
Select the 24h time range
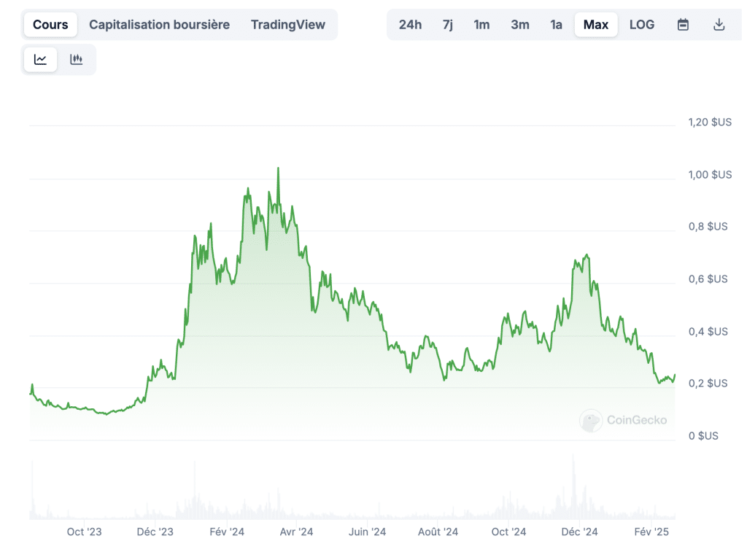[410, 25]
